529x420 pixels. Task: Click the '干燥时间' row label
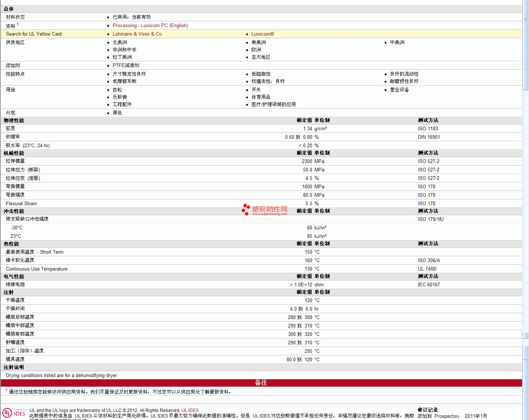coord(15,308)
